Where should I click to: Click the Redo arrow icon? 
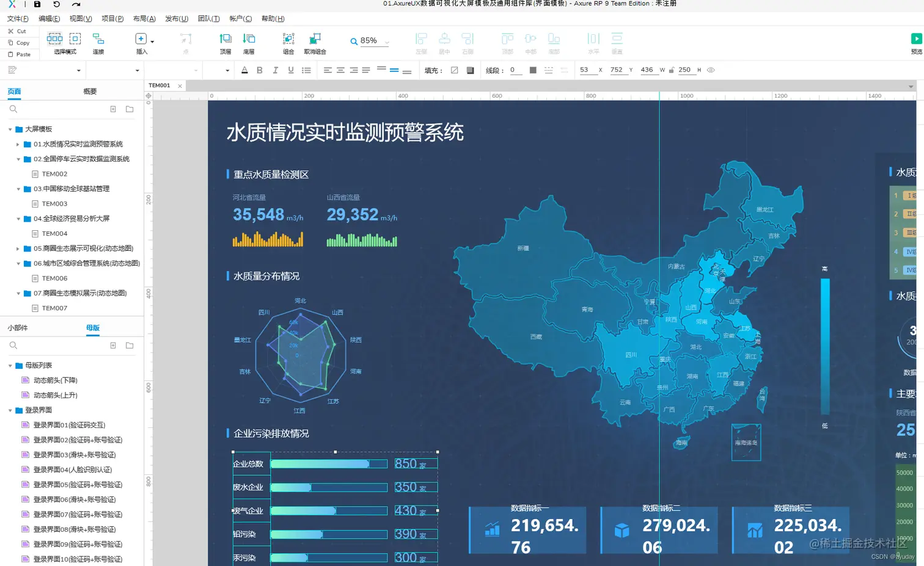coord(76,4)
